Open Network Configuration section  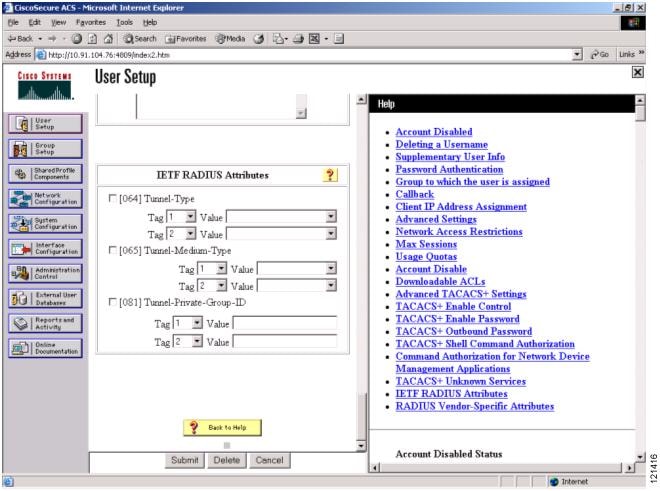(45, 199)
